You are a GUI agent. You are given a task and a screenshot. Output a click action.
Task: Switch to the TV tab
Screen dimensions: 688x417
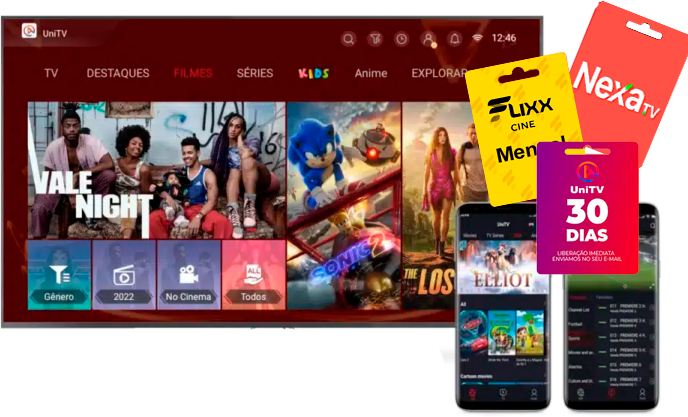pyautogui.click(x=51, y=73)
